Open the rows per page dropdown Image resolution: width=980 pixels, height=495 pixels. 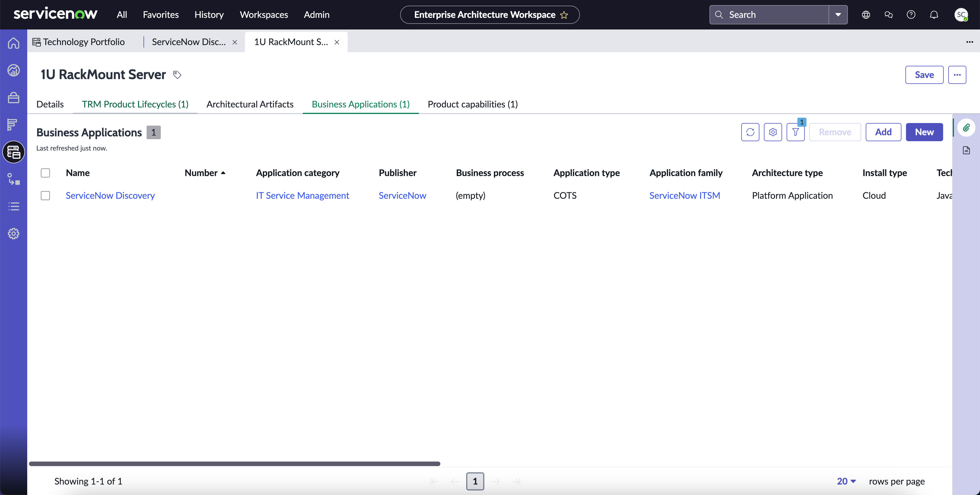(x=846, y=481)
